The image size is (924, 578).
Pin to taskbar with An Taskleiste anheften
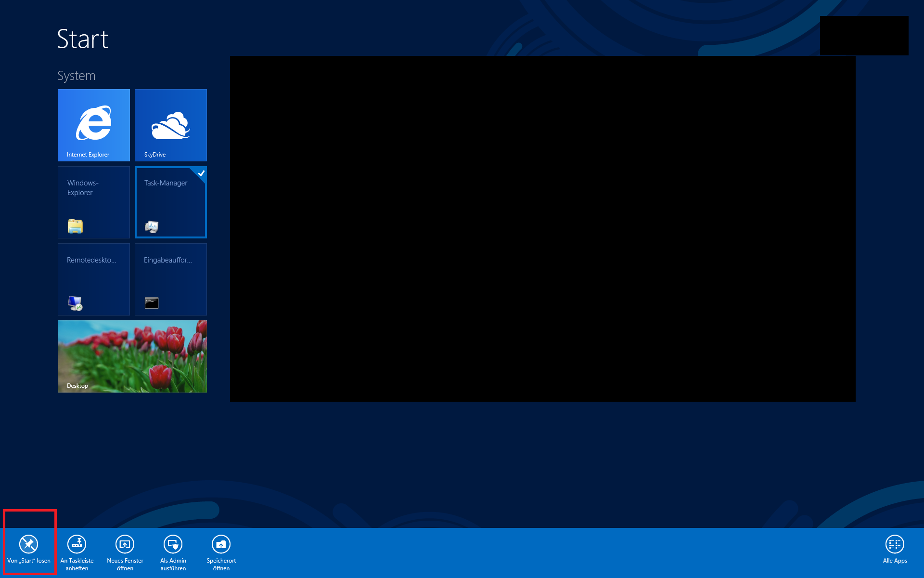[x=77, y=544]
